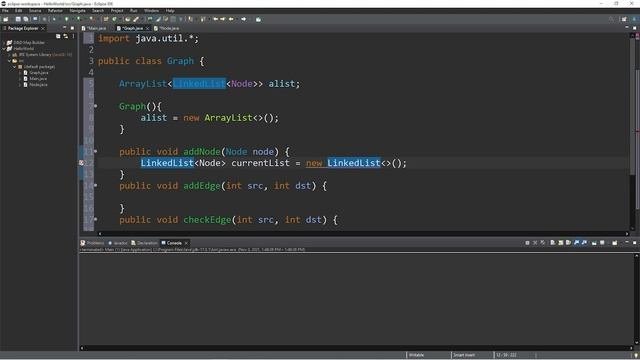Open the Refactor menu

pos(55,11)
